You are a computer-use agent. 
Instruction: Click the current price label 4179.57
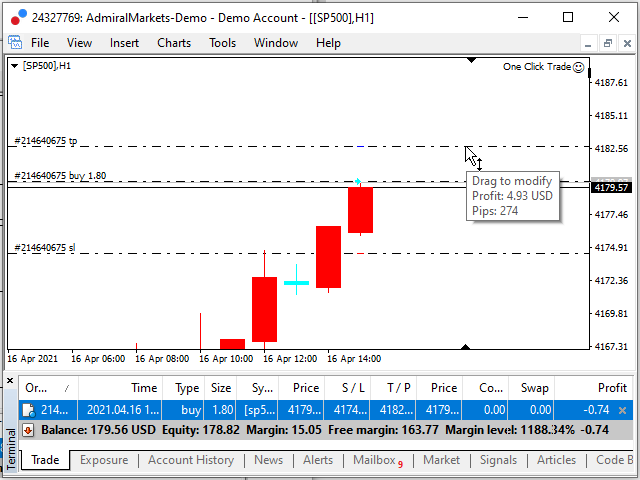pos(611,187)
